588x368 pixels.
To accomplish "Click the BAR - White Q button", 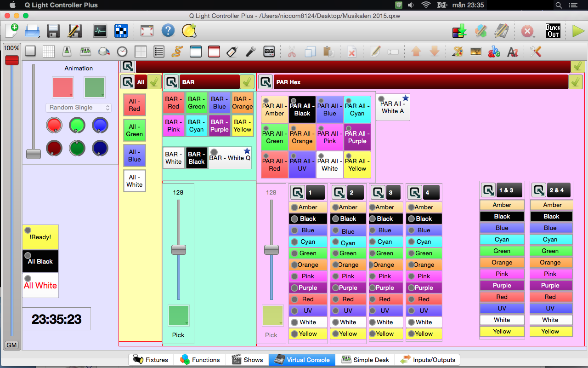I will click(x=230, y=158).
